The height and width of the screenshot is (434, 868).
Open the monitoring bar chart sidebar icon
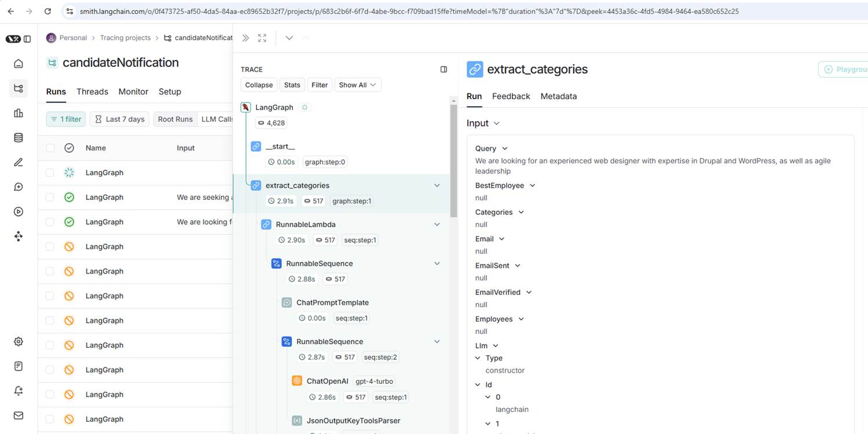tap(19, 113)
